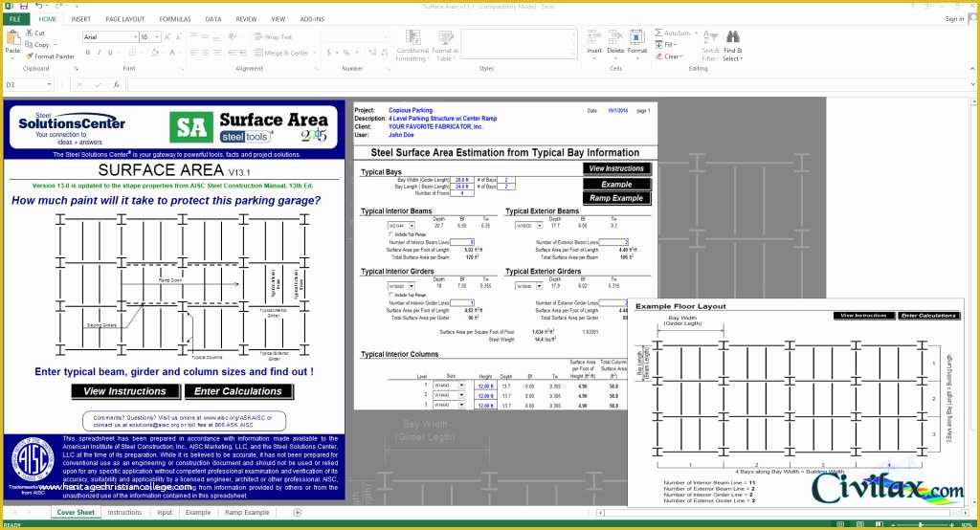The height and width of the screenshot is (530, 980).
Task: Click the Percent Style icon
Action: (x=346, y=54)
